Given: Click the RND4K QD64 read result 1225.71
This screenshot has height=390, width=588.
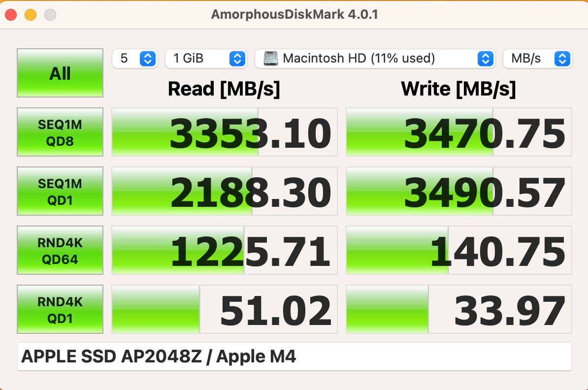Looking at the screenshot, I should (225, 251).
